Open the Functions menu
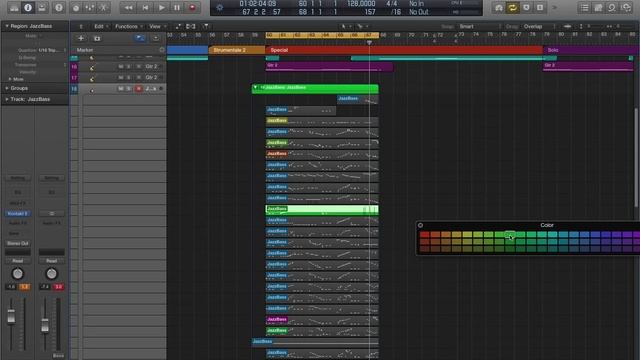The width and height of the screenshot is (640, 360). [129, 27]
